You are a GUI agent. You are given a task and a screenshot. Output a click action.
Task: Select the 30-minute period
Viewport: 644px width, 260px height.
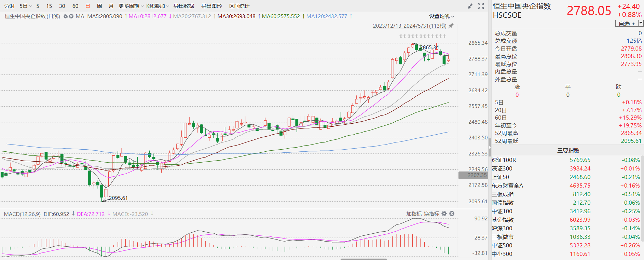[x=62, y=6]
